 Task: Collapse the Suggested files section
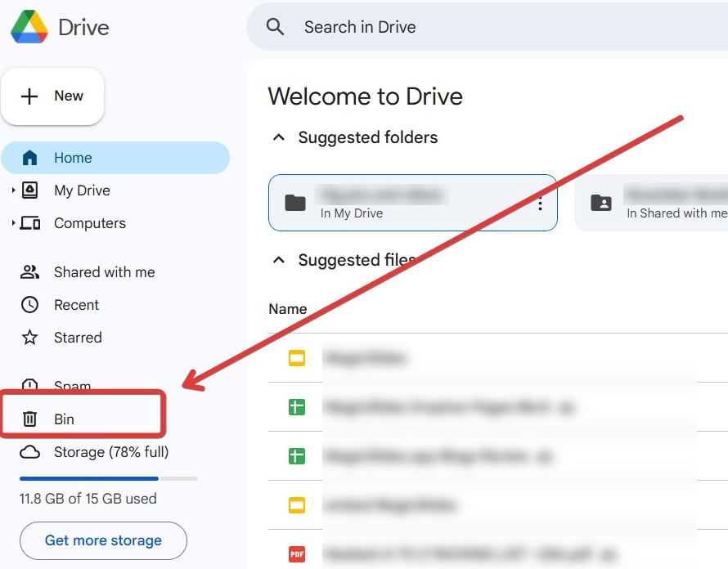coord(279,260)
